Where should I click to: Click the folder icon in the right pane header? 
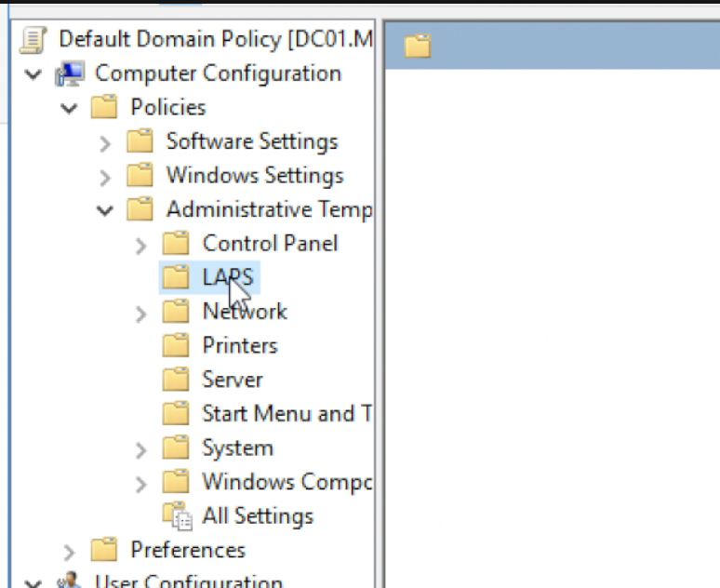coord(418,46)
